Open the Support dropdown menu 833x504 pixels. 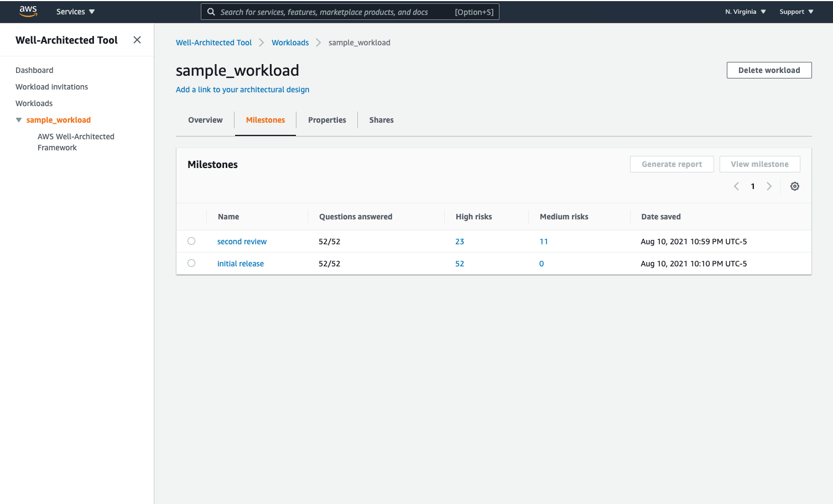796,12
